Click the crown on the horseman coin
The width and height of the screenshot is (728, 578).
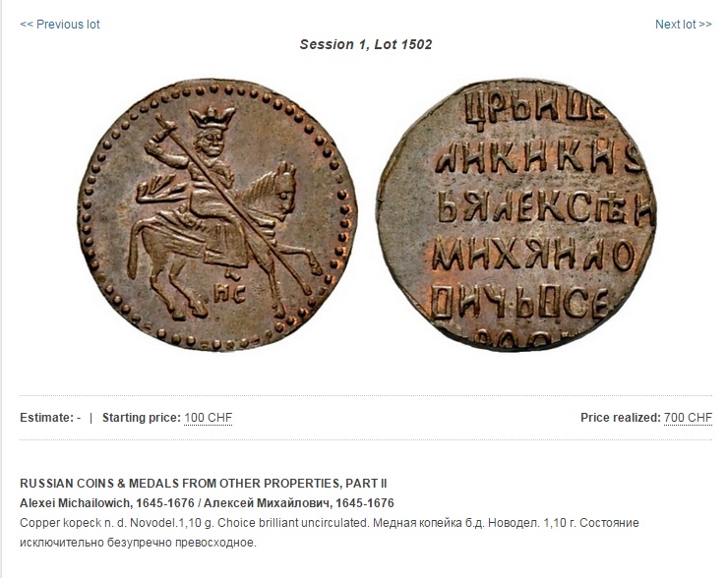pos(213,117)
